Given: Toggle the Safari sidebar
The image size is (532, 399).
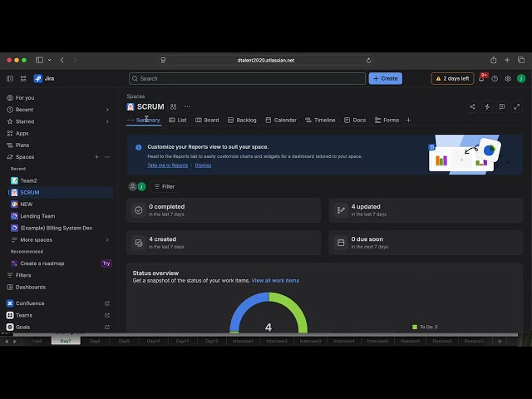Looking at the screenshot, I should pos(39,60).
